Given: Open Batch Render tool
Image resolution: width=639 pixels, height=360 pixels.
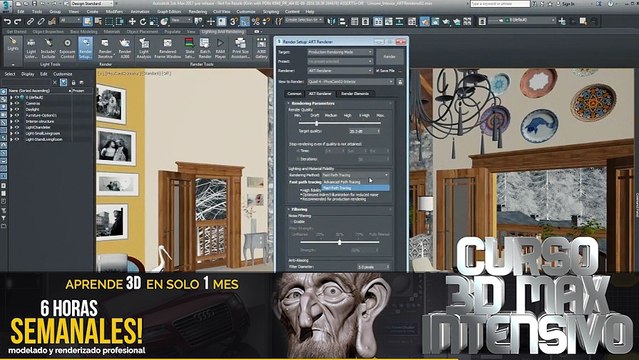Looking at the screenshot, I should 205,49.
